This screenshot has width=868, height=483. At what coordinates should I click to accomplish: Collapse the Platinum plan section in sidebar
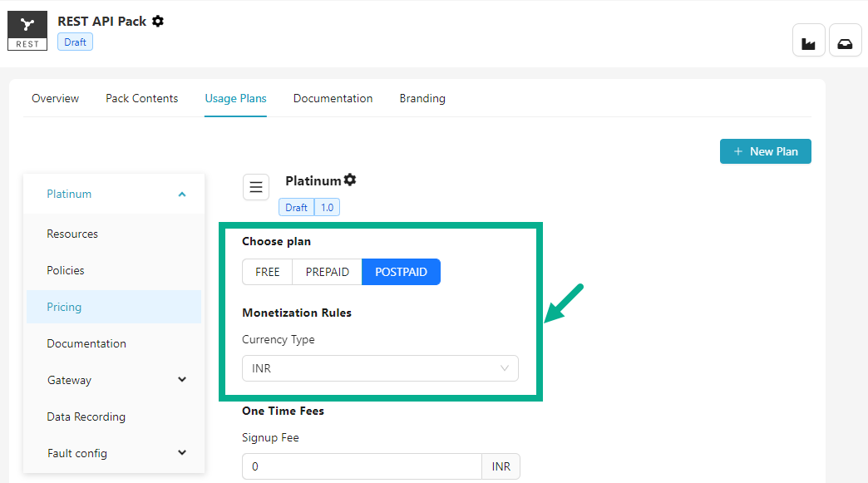tap(182, 195)
